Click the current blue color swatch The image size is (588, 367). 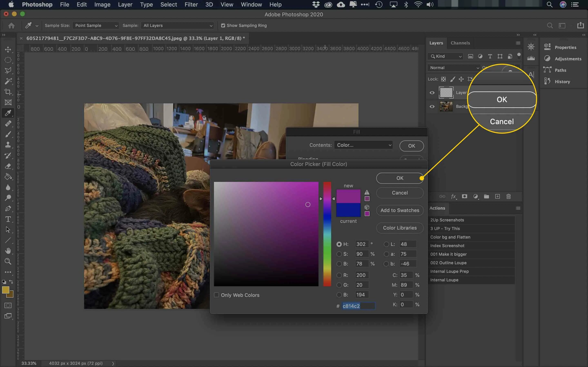click(x=348, y=210)
